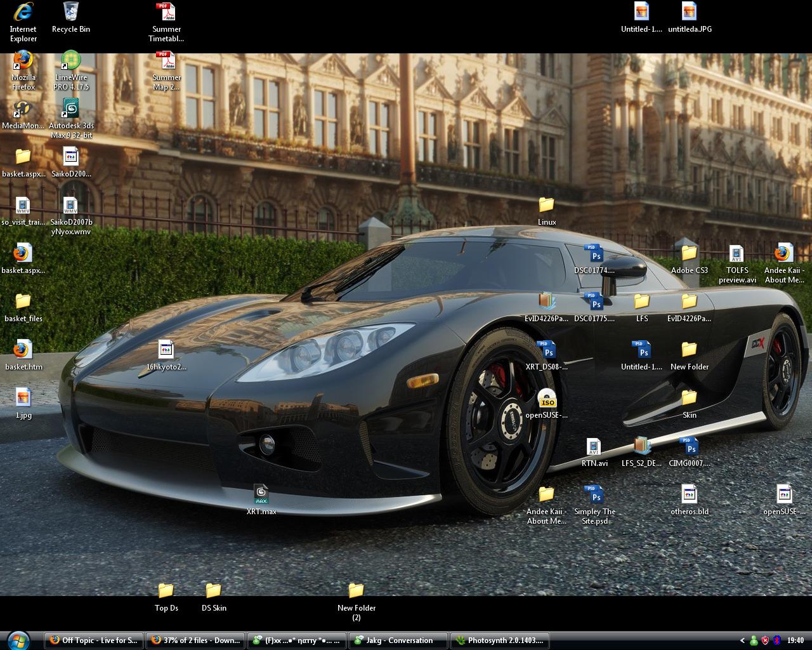Select the Simpley The Site.psd file
This screenshot has height=650, width=812.
pos(594,494)
